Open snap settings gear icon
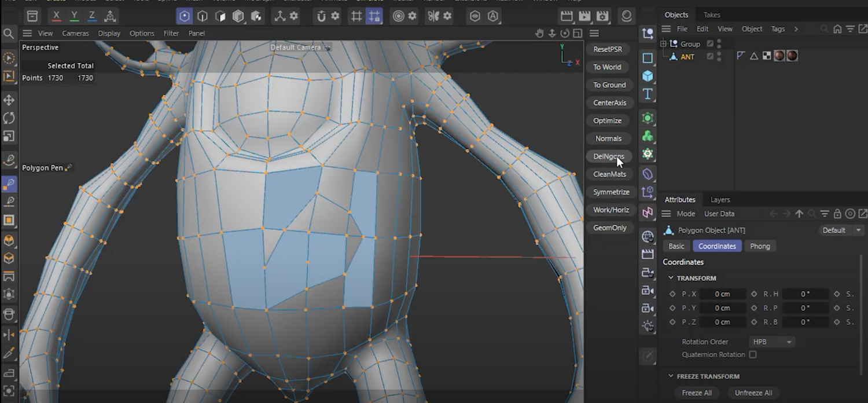The height and width of the screenshot is (403, 868). (x=335, y=16)
